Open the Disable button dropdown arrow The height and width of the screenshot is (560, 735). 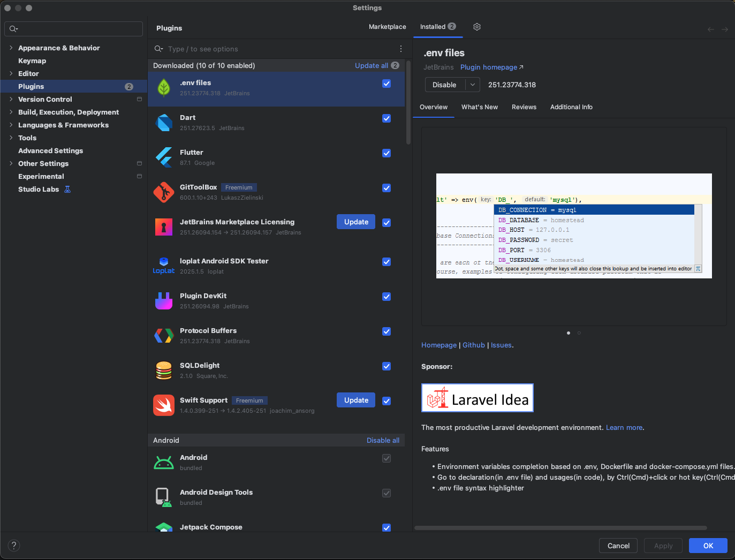[x=473, y=85]
